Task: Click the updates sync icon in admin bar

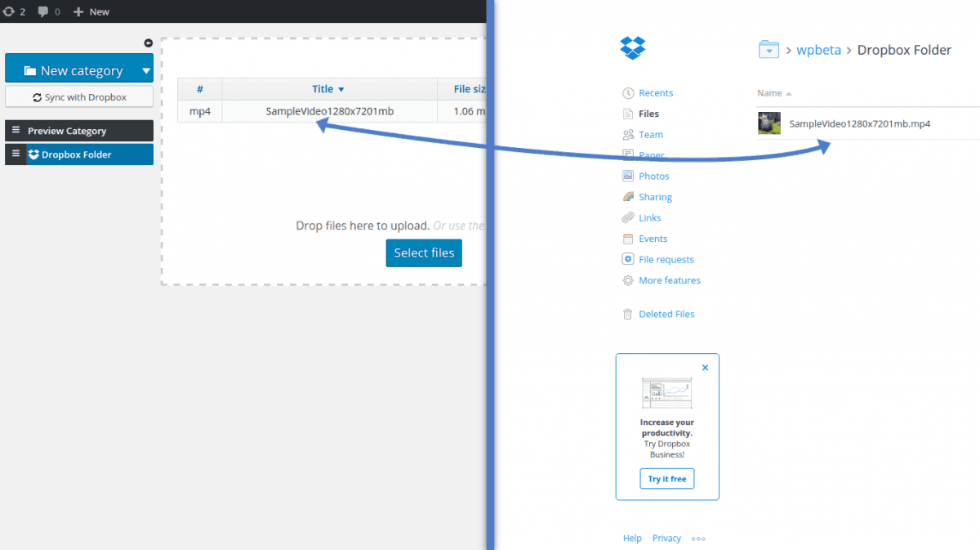Action: click(9, 11)
